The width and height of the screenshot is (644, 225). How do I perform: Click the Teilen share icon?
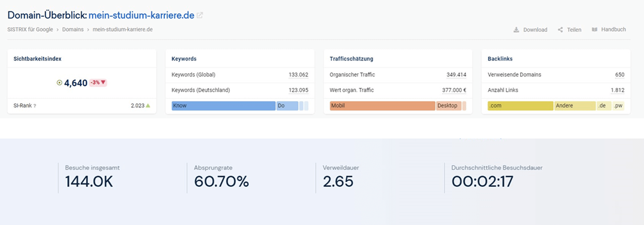click(x=560, y=30)
